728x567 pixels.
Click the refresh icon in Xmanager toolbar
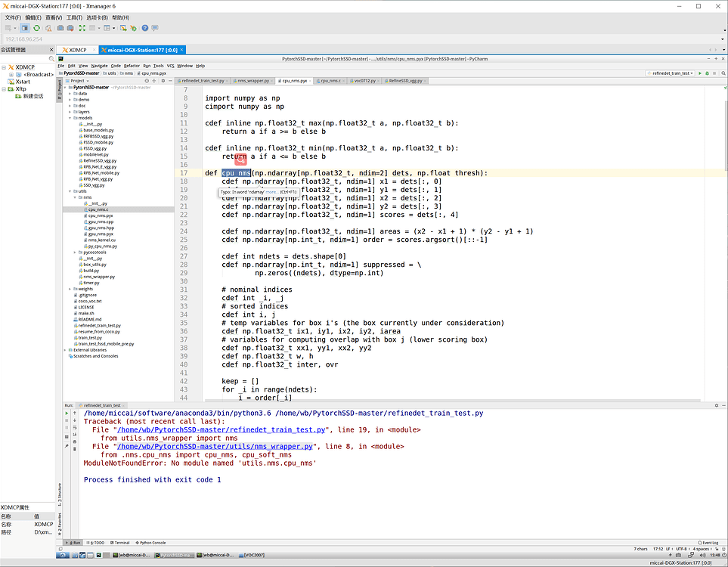coord(36,28)
